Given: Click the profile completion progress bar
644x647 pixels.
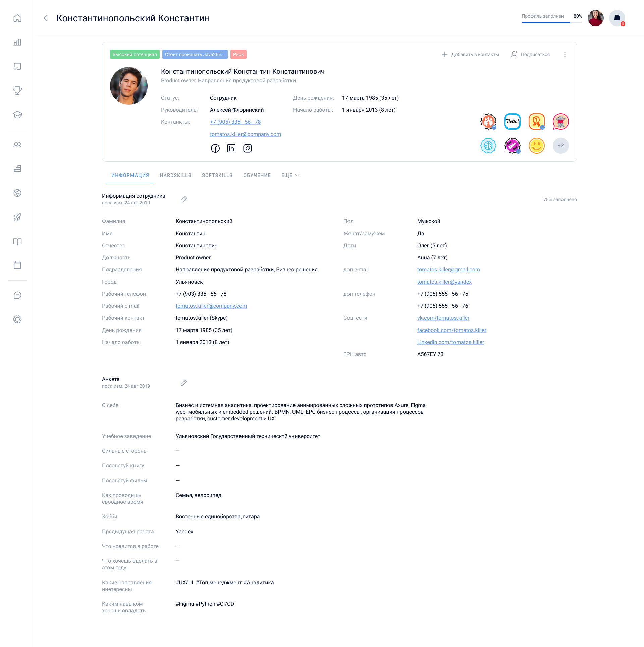Looking at the screenshot, I should coord(551,22).
